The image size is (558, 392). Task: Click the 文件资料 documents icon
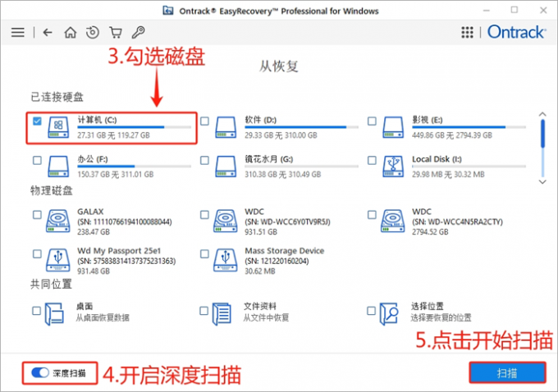pos(222,314)
